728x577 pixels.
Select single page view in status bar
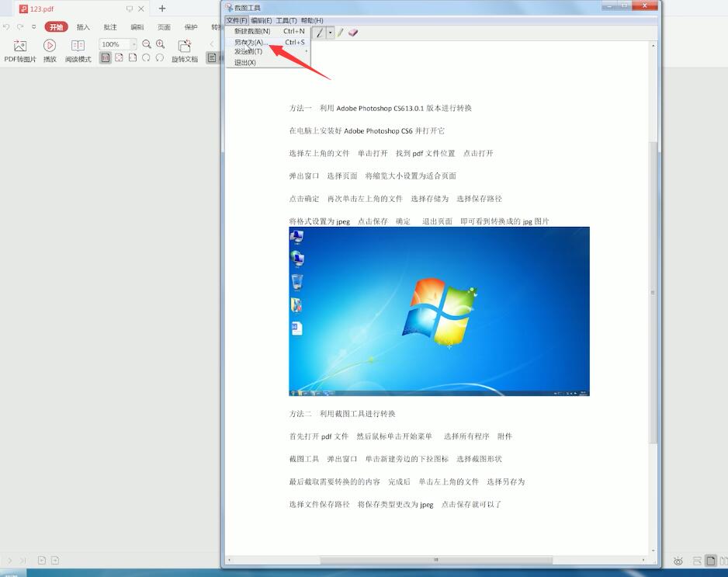[x=711, y=561]
